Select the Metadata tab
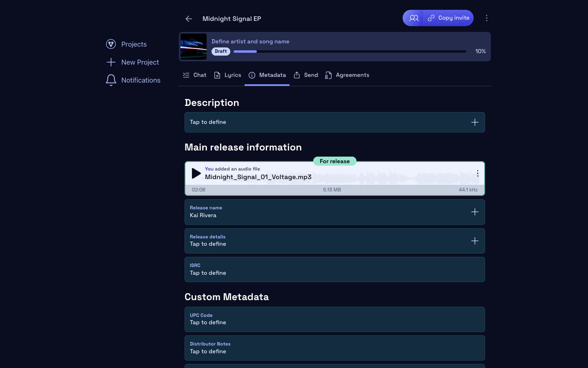This screenshot has height=368, width=588. click(x=267, y=75)
